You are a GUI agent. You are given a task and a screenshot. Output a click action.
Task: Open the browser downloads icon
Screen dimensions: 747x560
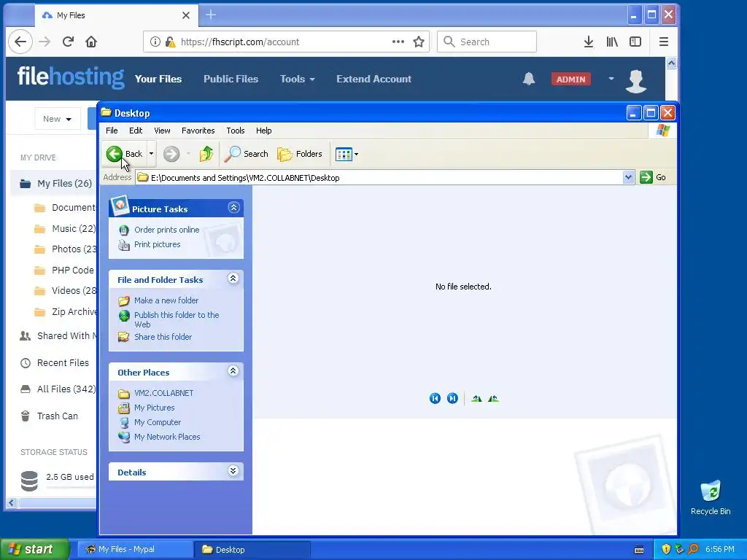point(589,42)
